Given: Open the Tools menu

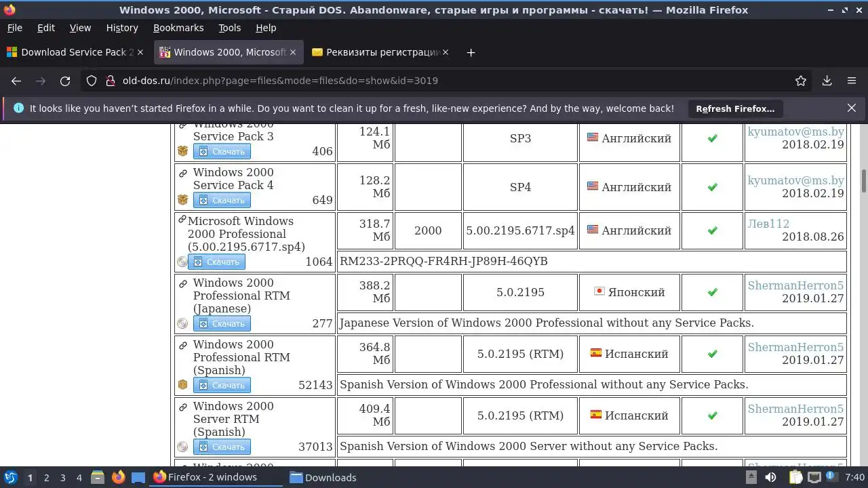Looking at the screenshot, I should (x=229, y=28).
